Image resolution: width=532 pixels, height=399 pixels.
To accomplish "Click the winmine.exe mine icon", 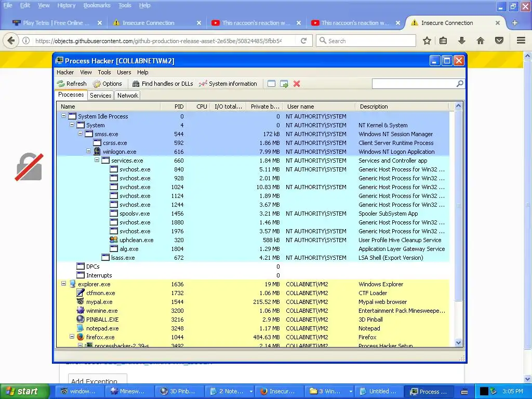I will point(81,310).
